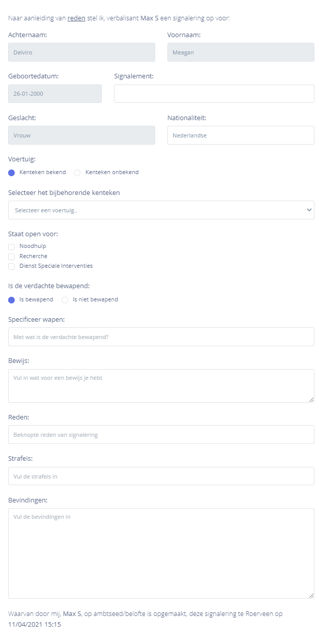Select 'Is niet bewapend' radio option
Image resolution: width=319 pixels, height=644 pixels.
65,300
